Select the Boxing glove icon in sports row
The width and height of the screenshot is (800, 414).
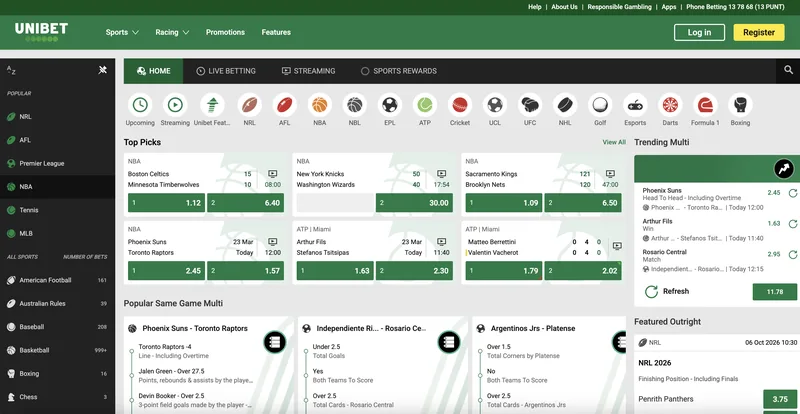[740, 105]
